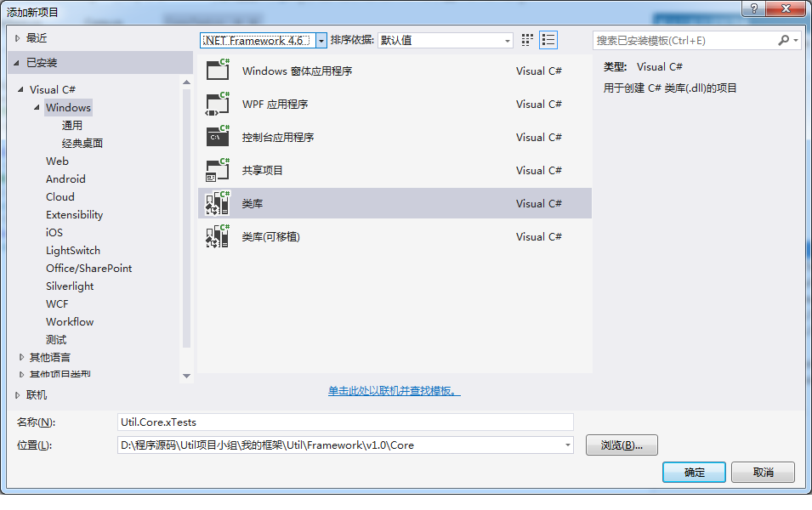Screen dimensions: 812x510
Task: Select the Windows 窗体应用程序 template name
Action: tap(298, 71)
